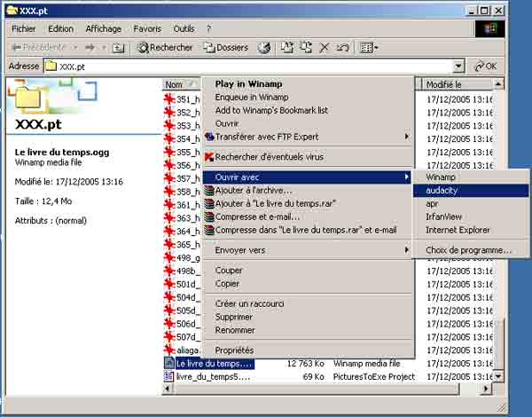
Task: Open the Outils menu
Action: 184,29
